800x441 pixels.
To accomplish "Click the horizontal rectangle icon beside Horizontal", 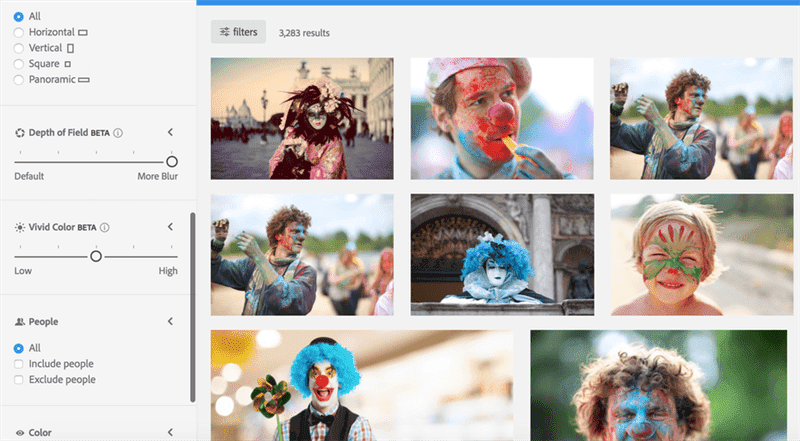I will 83,33.
